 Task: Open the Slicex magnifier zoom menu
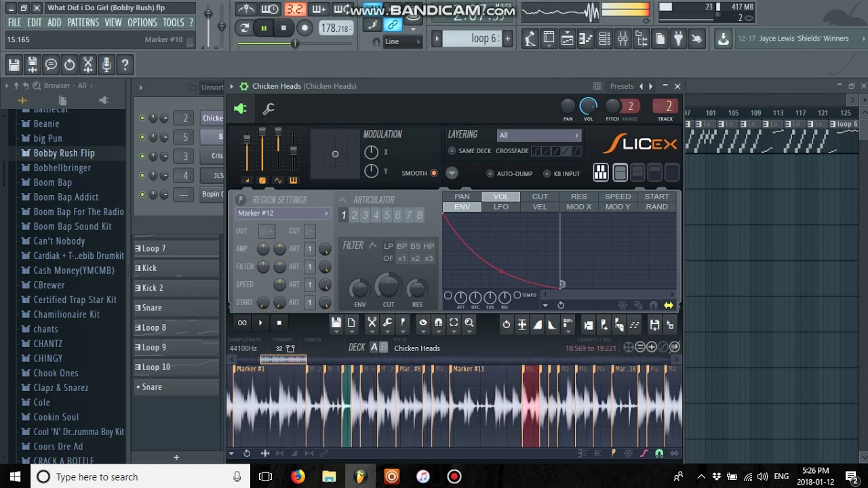pyautogui.click(x=469, y=323)
